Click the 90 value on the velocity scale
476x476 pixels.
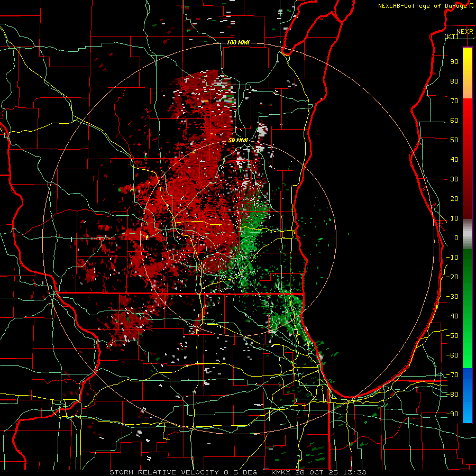pyautogui.click(x=454, y=62)
